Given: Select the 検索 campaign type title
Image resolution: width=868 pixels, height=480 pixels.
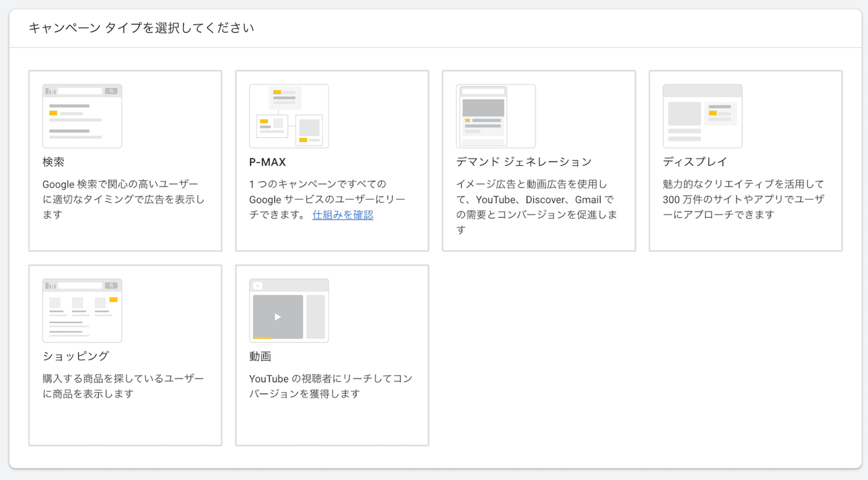Looking at the screenshot, I should (x=53, y=162).
